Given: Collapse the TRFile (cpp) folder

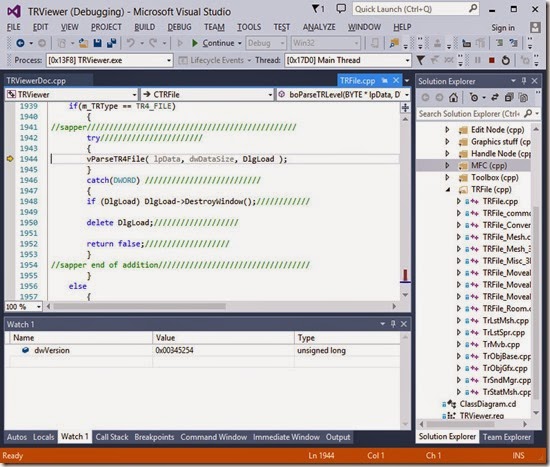Looking at the screenshot, I should click(x=448, y=189).
